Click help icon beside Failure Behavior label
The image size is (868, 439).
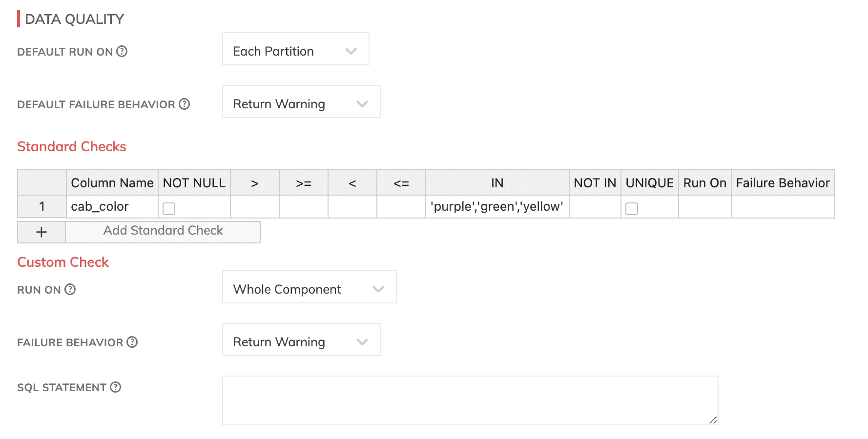132,342
